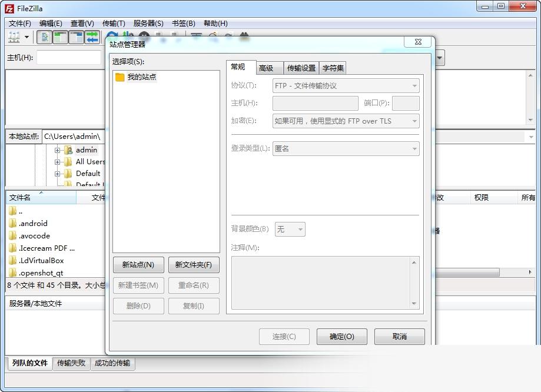Click the .openshot_qt folder icon
The height and width of the screenshot is (392, 541).
tap(12, 273)
